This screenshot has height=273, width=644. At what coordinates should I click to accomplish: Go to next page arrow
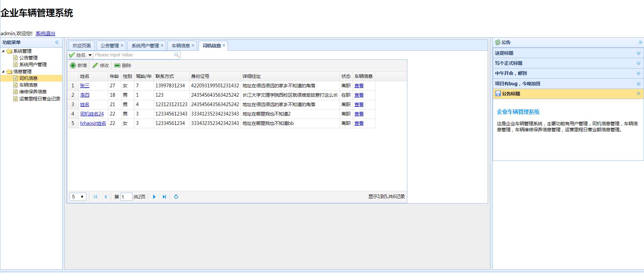pos(154,197)
